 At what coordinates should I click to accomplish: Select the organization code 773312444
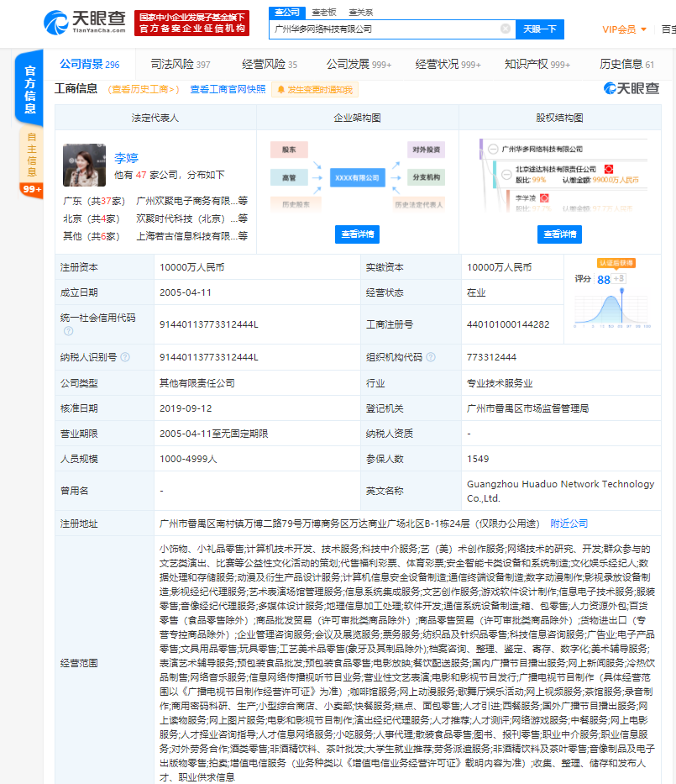491,357
